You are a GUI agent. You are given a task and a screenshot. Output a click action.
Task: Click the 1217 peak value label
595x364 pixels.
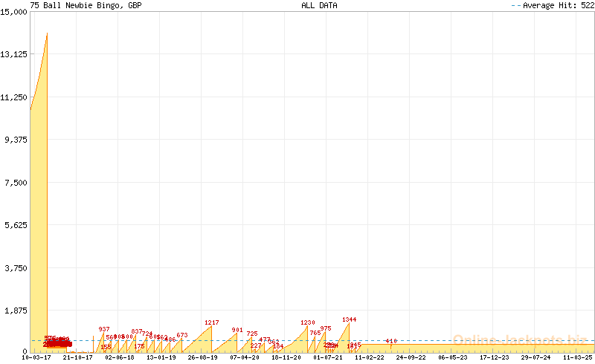pyautogui.click(x=212, y=322)
